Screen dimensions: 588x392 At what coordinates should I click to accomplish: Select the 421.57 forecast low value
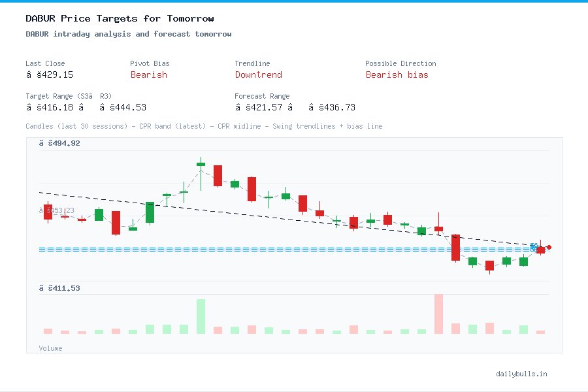click(x=259, y=107)
